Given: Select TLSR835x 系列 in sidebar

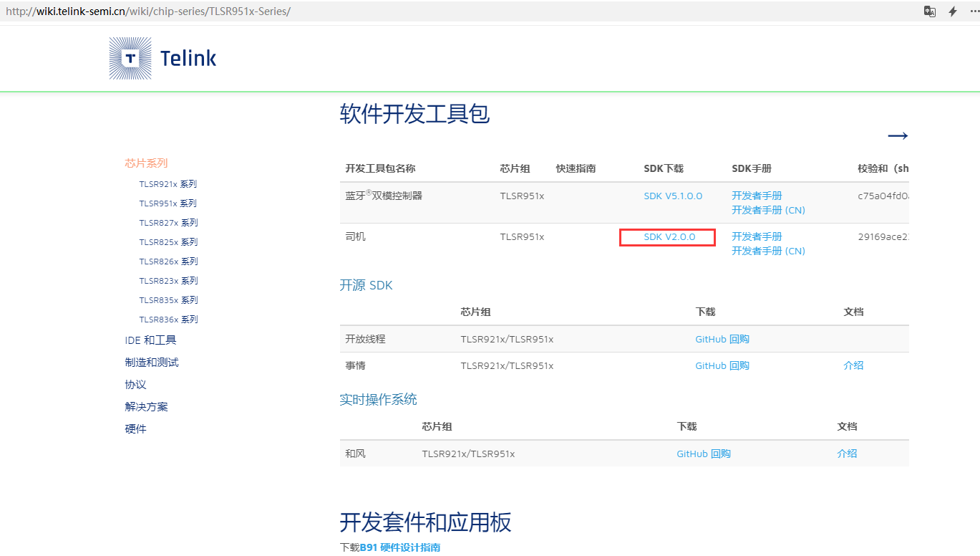Looking at the screenshot, I should point(169,300).
